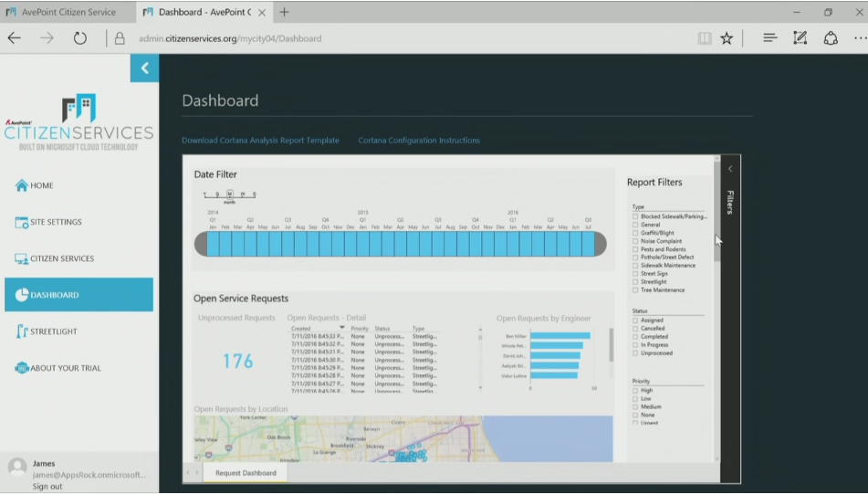Viewport: 868px width, 494px height.
Task: Collapse the left sidebar with chevron
Action: point(144,68)
